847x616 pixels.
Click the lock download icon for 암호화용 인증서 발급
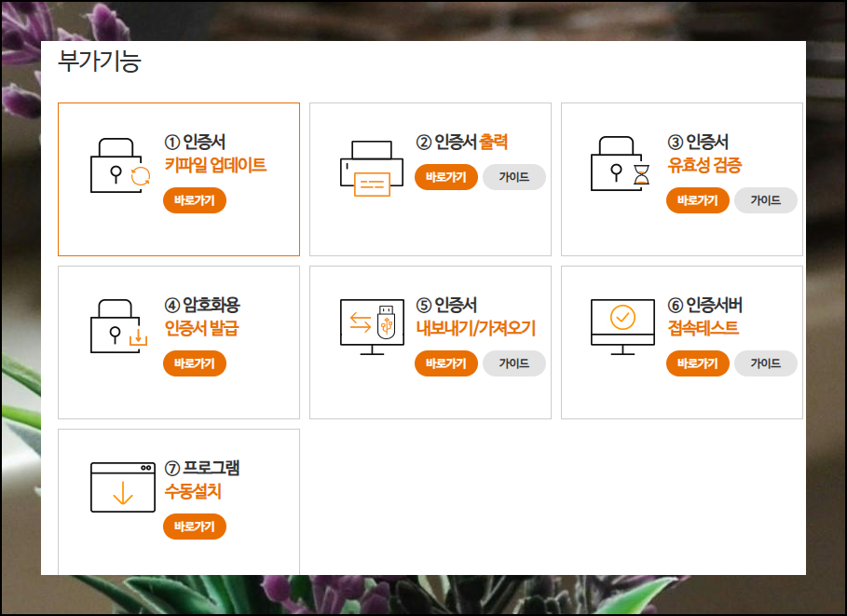(x=119, y=326)
